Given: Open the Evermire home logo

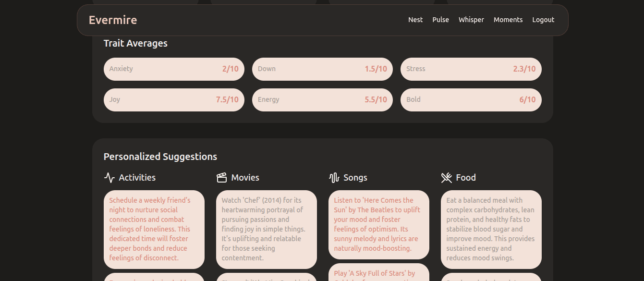Looking at the screenshot, I should click(112, 20).
